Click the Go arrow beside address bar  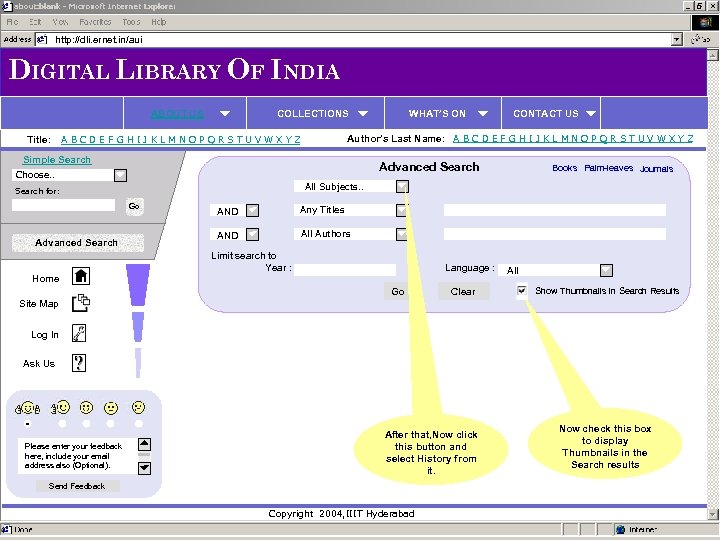[x=701, y=39]
